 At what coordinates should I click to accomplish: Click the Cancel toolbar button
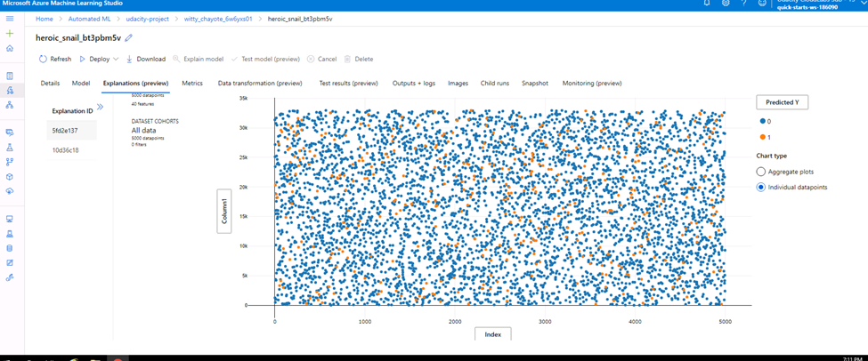(x=321, y=59)
